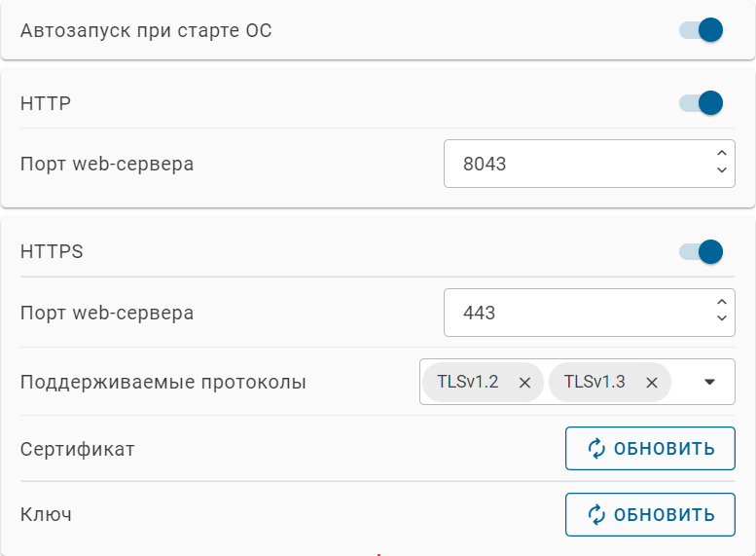Click ОБНОВИТЬ button for Сертификат
The image size is (756, 556).
click(x=650, y=448)
